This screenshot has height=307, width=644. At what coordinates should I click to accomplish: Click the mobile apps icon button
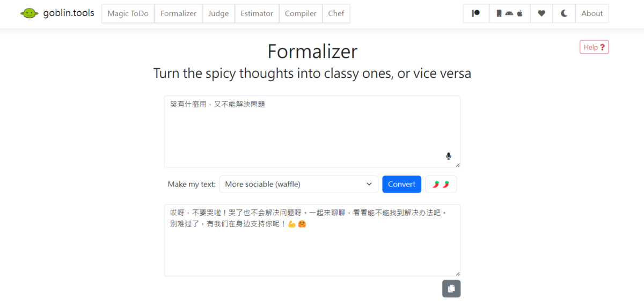(x=509, y=13)
